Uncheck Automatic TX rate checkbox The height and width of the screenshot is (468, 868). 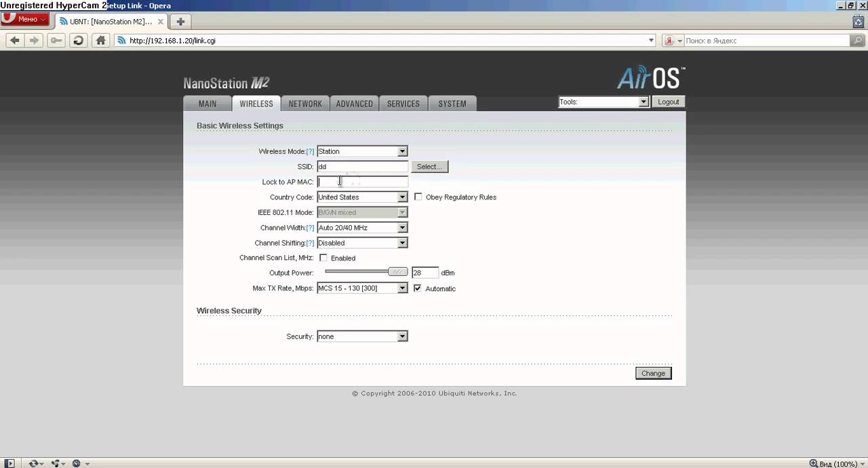pyautogui.click(x=417, y=288)
